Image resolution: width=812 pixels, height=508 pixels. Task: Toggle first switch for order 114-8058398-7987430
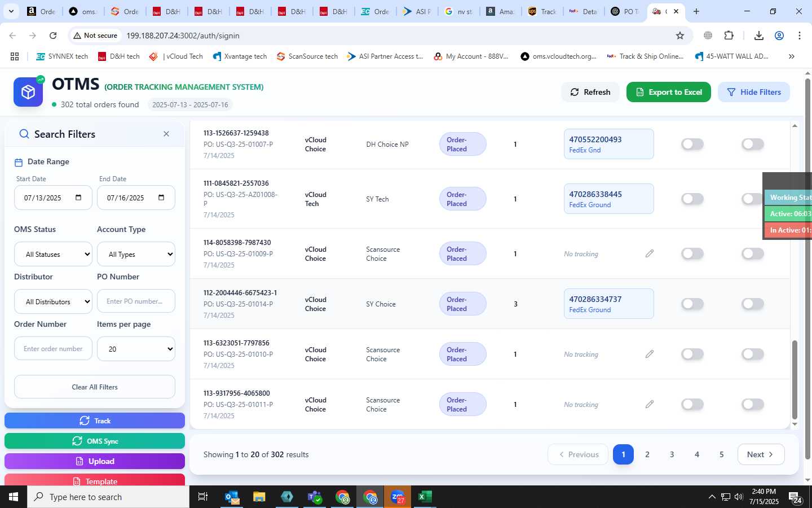click(x=692, y=253)
